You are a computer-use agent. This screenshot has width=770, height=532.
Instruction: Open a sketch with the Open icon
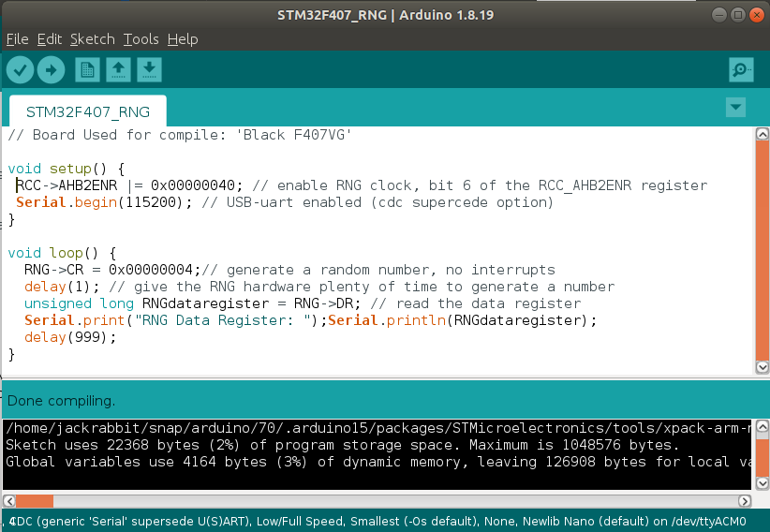[x=118, y=69]
